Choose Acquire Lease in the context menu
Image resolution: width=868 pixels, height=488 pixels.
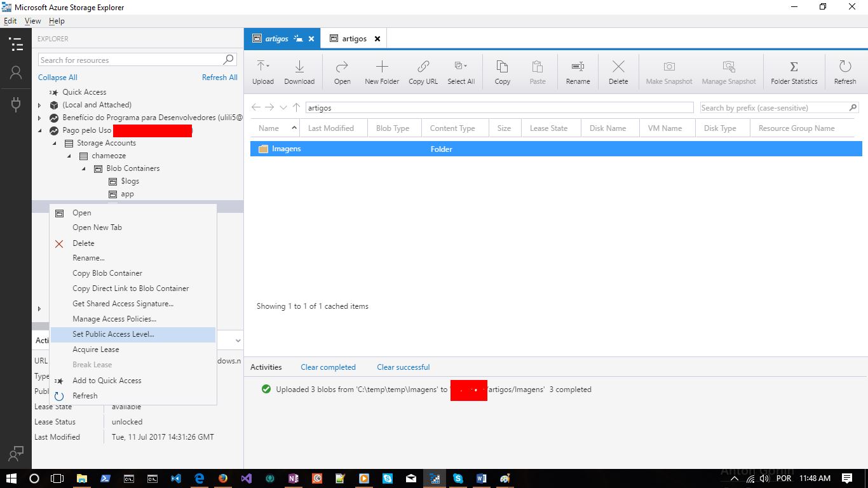(x=133, y=349)
